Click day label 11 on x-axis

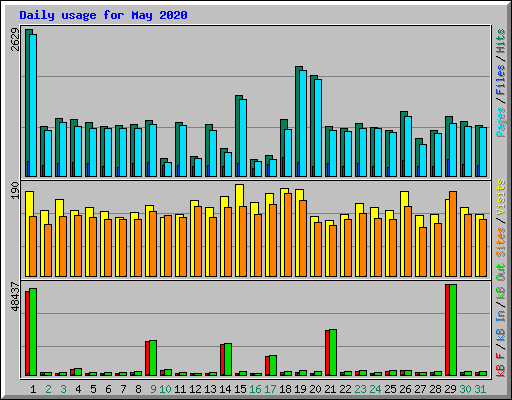[x=180, y=389]
